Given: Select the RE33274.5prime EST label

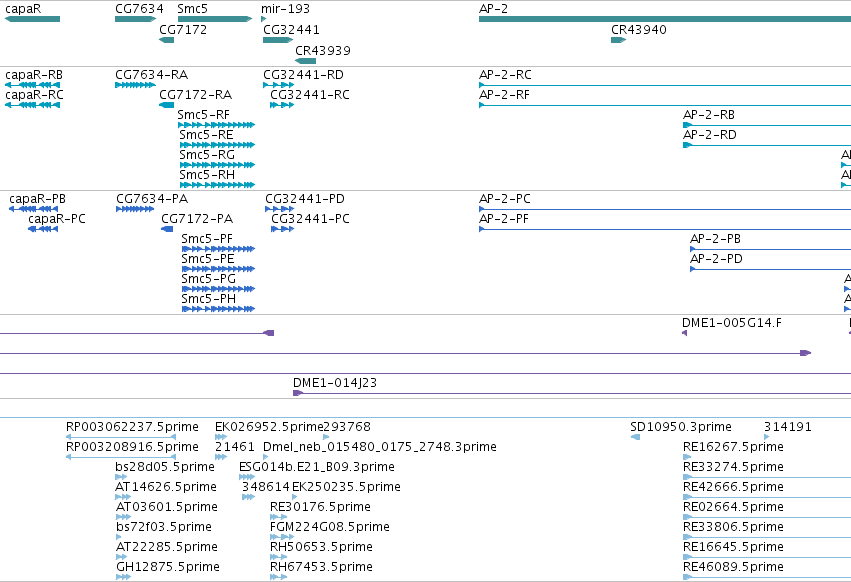Looking at the screenshot, I should coord(733,467).
